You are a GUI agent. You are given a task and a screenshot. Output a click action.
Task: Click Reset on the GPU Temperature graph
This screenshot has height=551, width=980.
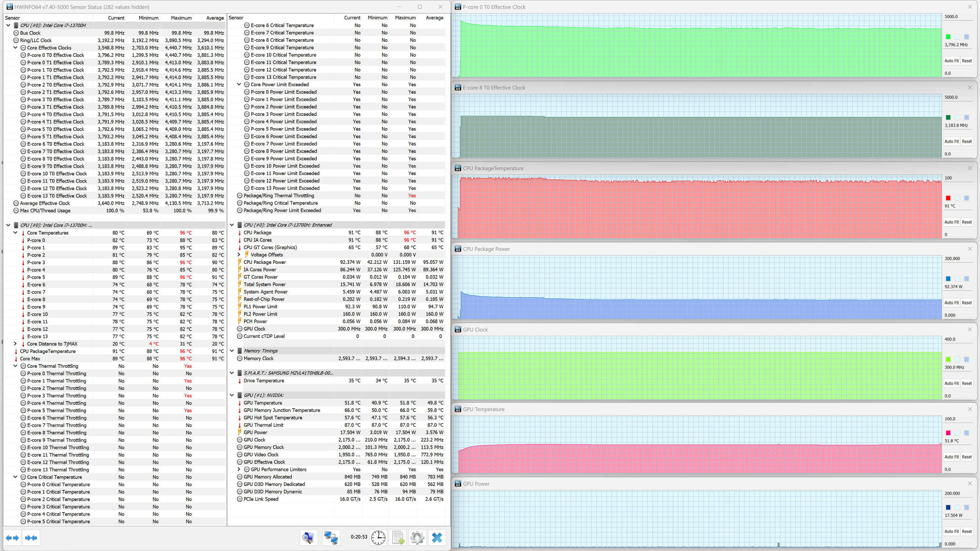[x=967, y=457]
